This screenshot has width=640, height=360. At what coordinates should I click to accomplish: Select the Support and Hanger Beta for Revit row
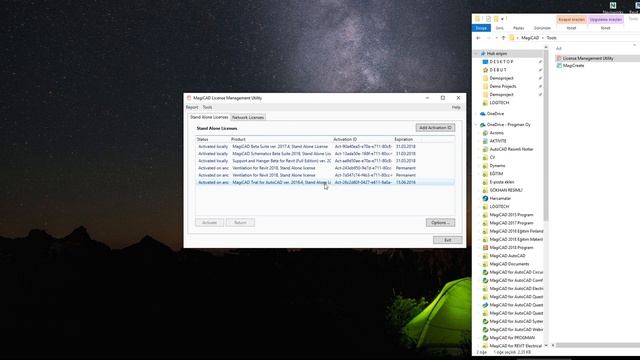325,161
